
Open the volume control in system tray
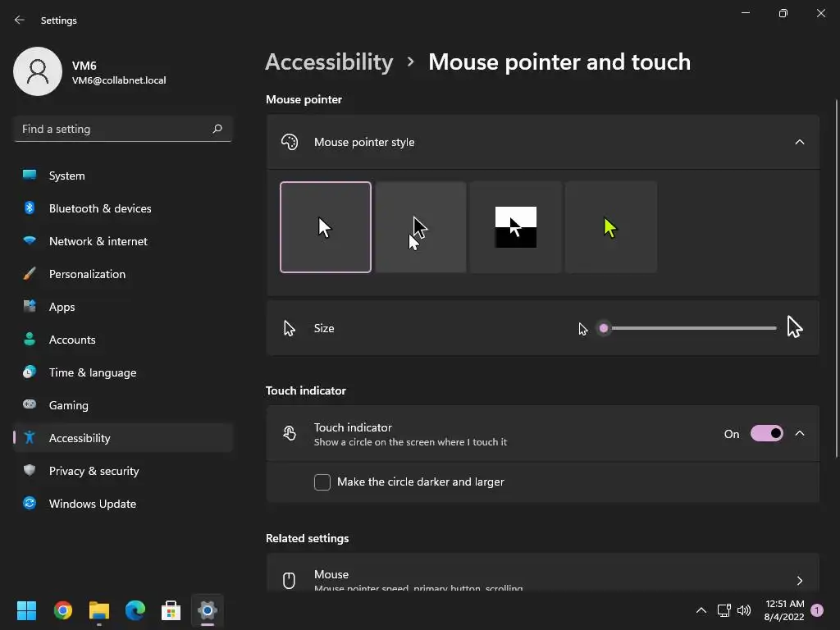pyautogui.click(x=743, y=610)
